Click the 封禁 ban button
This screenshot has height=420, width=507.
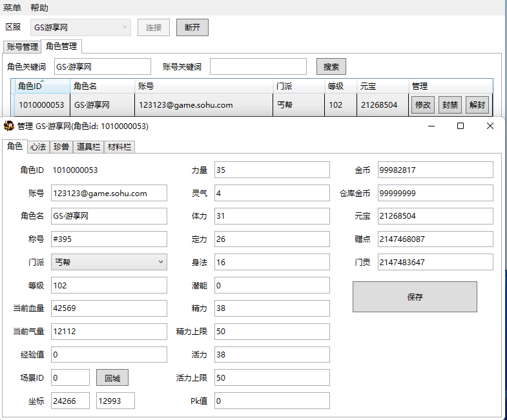(450, 105)
